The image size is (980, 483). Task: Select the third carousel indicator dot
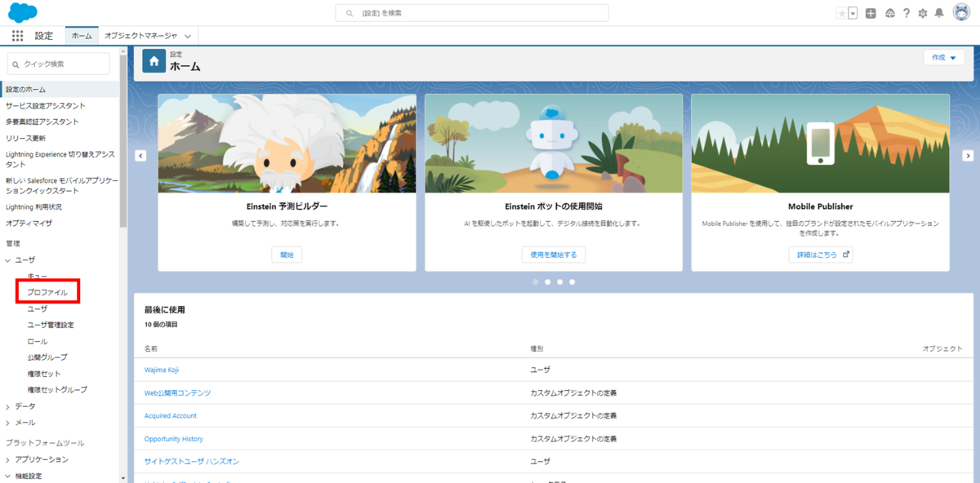pyautogui.click(x=559, y=281)
